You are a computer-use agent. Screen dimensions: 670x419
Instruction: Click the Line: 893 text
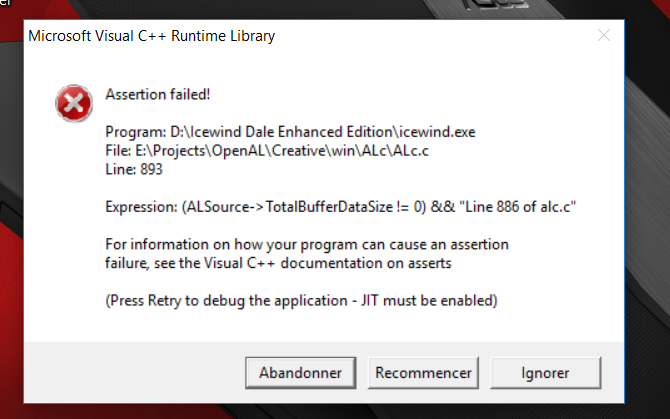tap(134, 170)
